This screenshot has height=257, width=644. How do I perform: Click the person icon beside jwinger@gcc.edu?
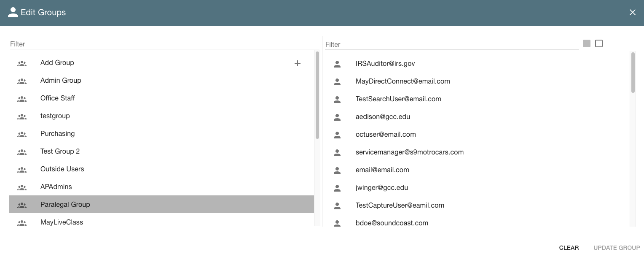point(337,188)
